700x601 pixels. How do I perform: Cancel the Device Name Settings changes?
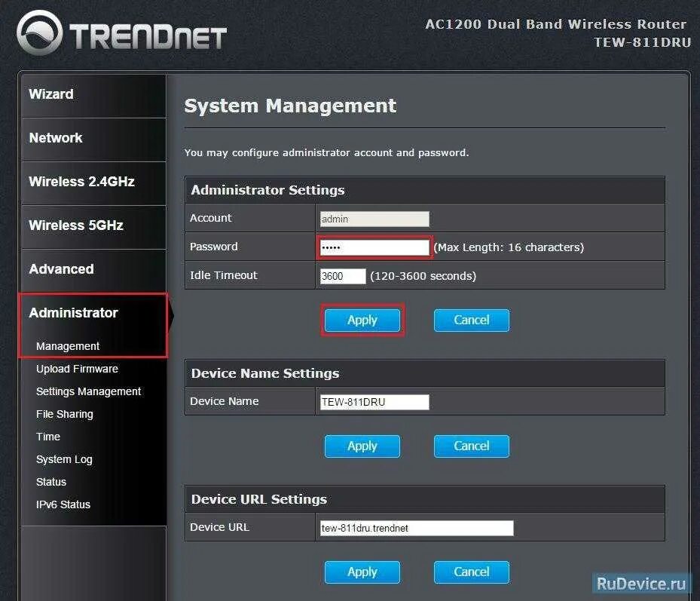[472, 446]
